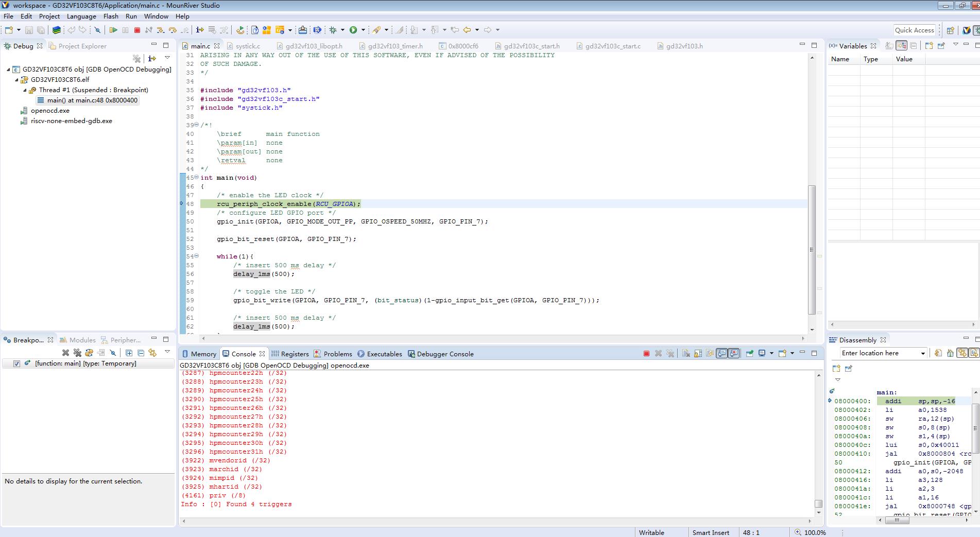This screenshot has width=980, height=537.
Task: Open the File menu
Action: [8, 16]
